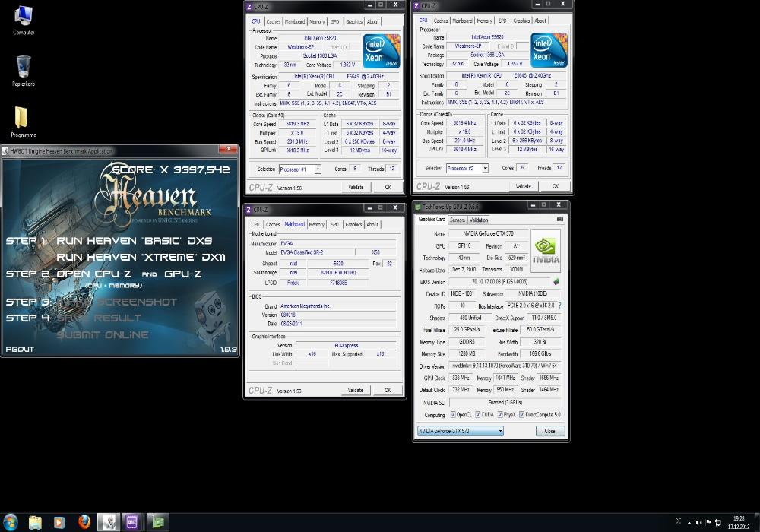Switch to the HWBOT Heaven taskbar button
Image resolution: width=760 pixels, height=532 pixels.
coord(109,522)
